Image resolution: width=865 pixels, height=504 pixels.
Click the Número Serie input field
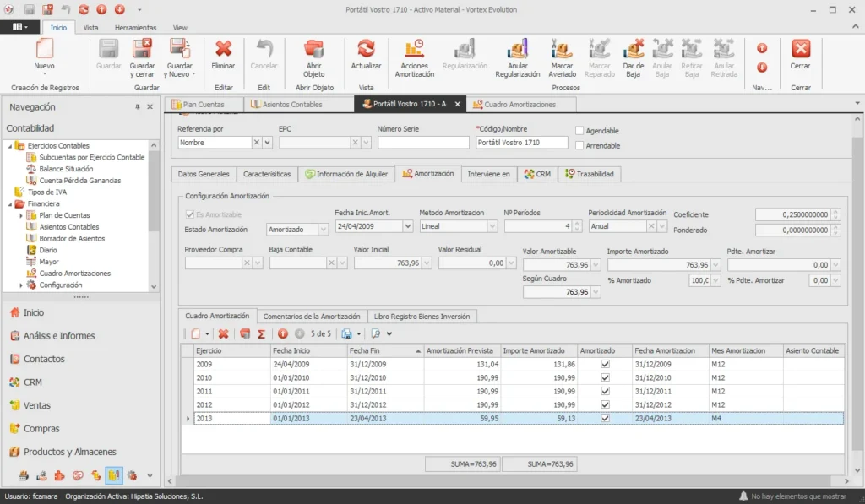(x=423, y=143)
